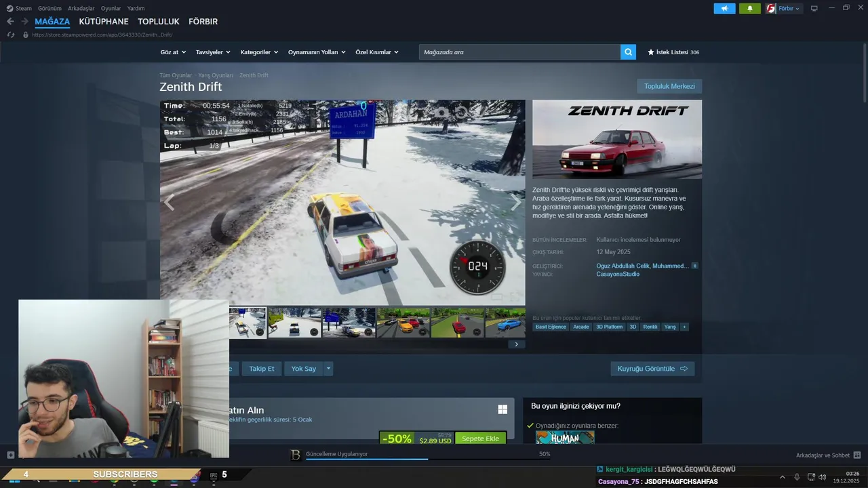This screenshot has width=868, height=488.
Task: Click the Takip Et button
Action: click(262, 369)
